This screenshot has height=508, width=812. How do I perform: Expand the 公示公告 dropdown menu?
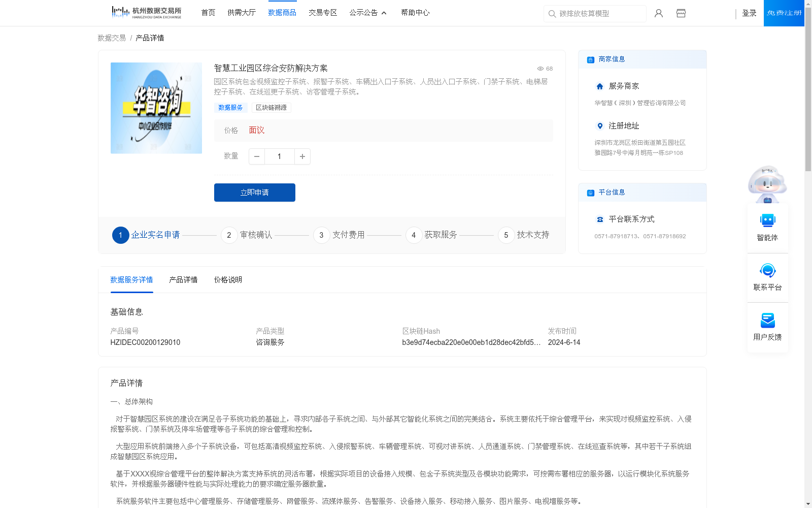point(368,13)
